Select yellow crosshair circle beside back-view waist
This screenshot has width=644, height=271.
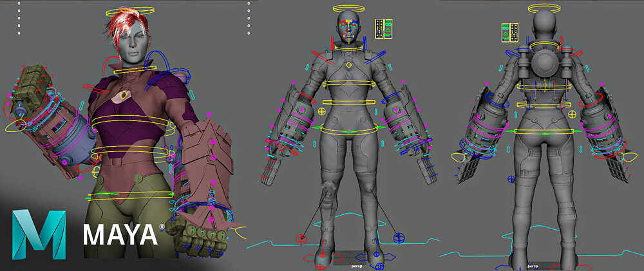click(571, 114)
